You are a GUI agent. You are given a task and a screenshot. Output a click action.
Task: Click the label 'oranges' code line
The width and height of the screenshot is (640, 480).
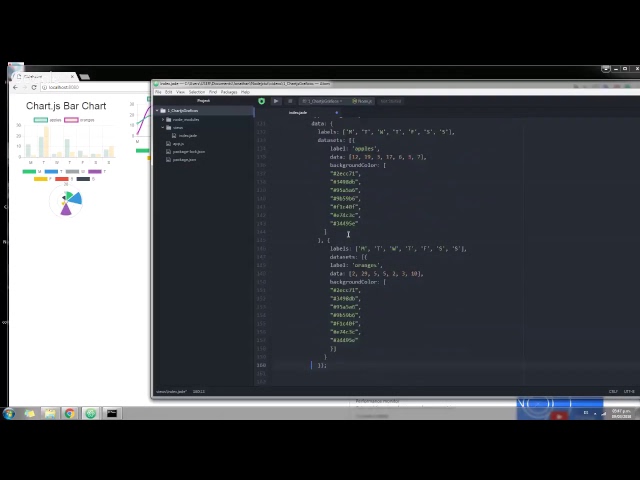(356, 265)
